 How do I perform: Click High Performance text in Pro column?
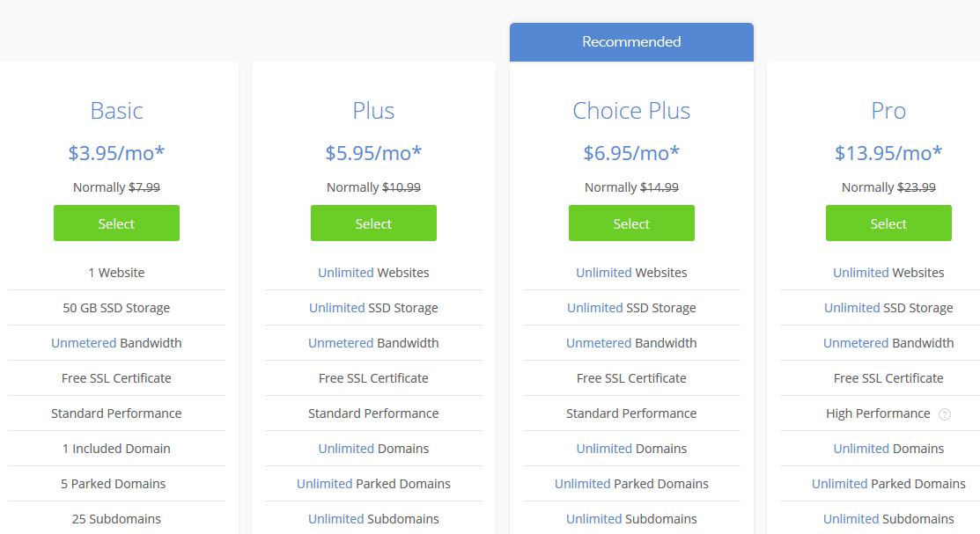(878, 413)
